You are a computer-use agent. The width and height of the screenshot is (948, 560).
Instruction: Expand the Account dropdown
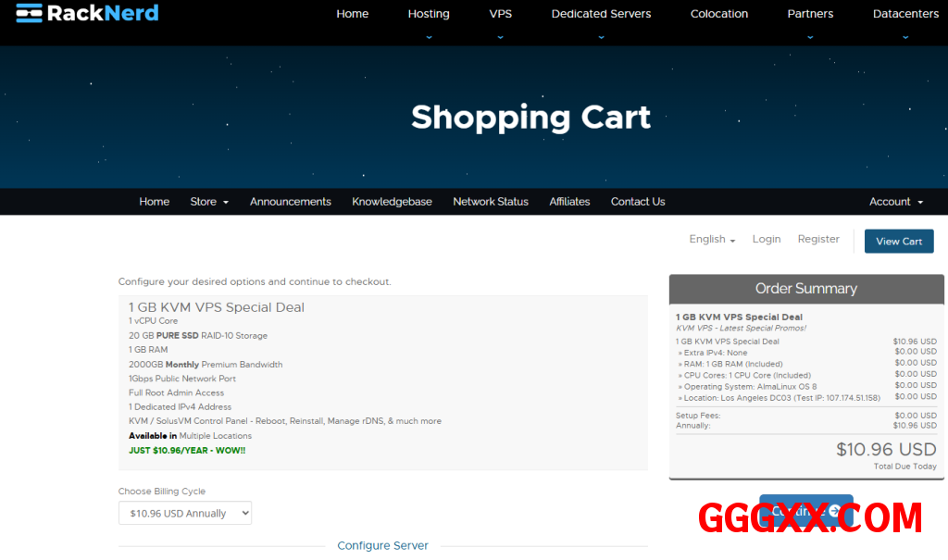point(895,202)
